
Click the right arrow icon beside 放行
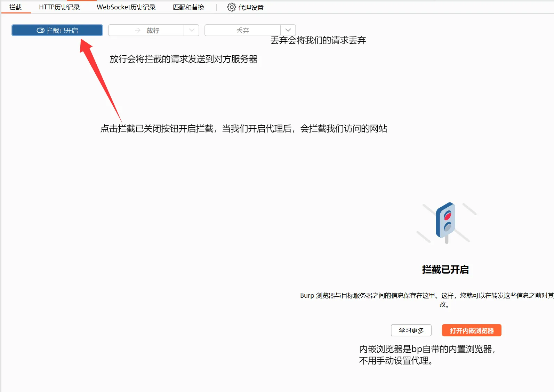(x=138, y=31)
